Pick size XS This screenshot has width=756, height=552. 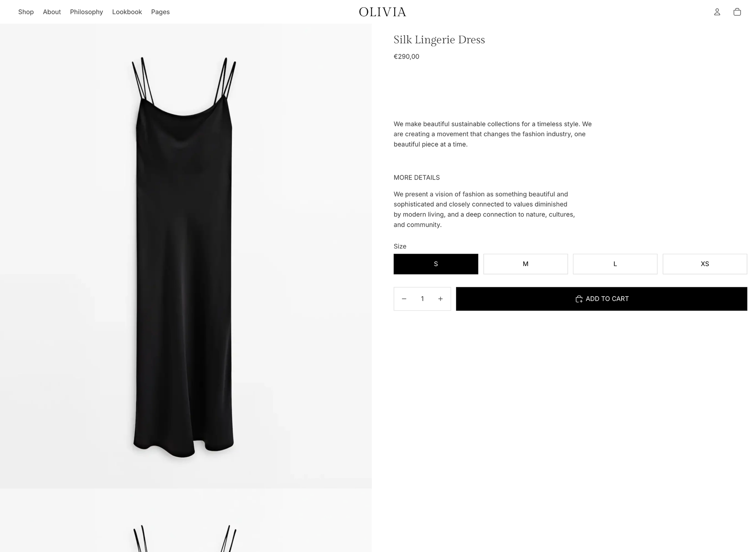pos(705,264)
